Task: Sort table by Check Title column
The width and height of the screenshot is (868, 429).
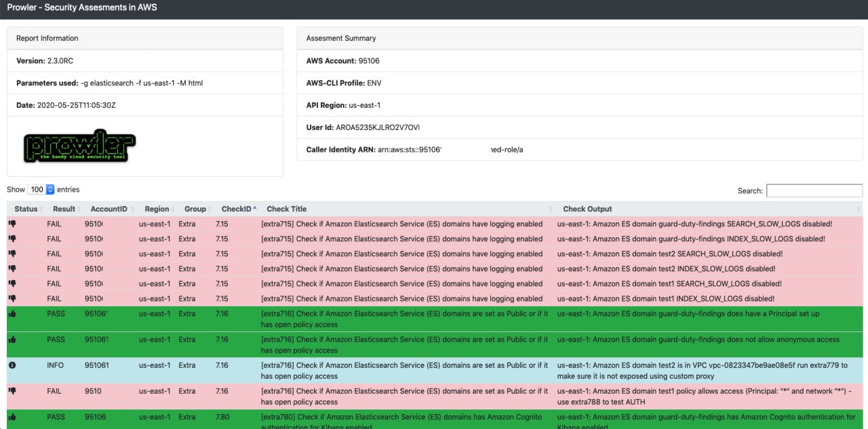Action: (x=408, y=209)
